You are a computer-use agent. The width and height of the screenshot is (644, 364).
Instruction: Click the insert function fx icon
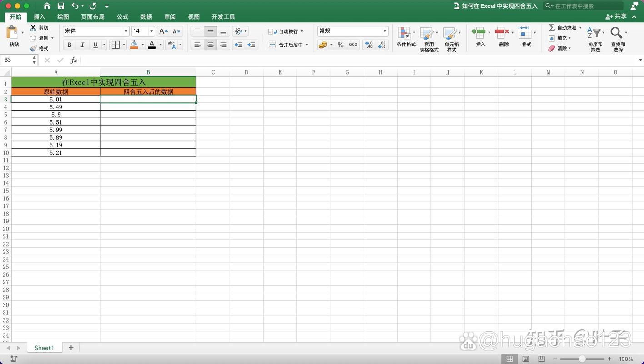[74, 60]
